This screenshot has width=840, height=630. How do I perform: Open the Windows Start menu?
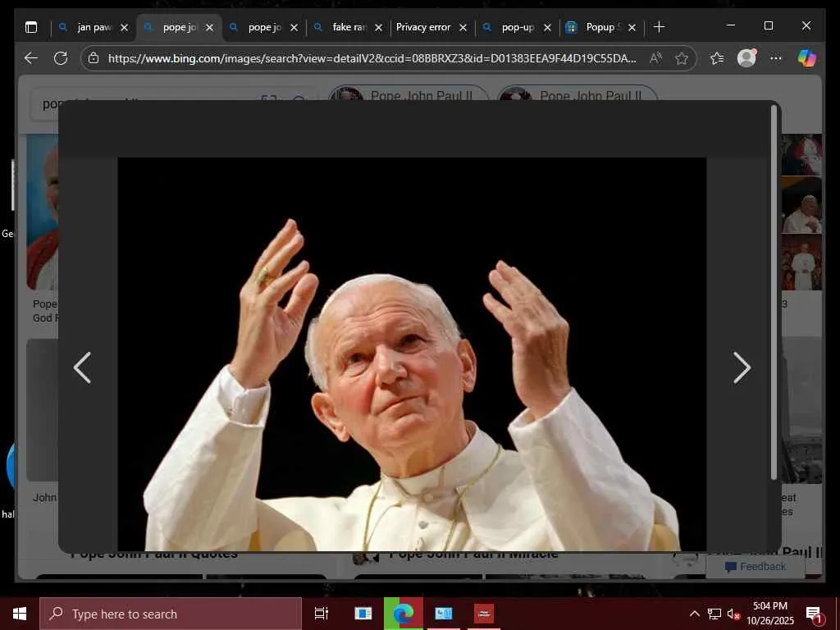[x=20, y=614]
